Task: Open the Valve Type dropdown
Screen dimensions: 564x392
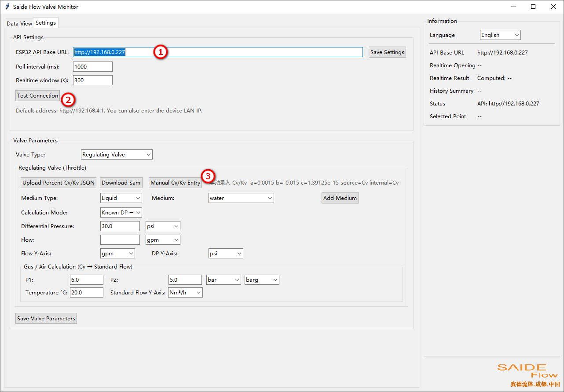Action: [x=117, y=155]
